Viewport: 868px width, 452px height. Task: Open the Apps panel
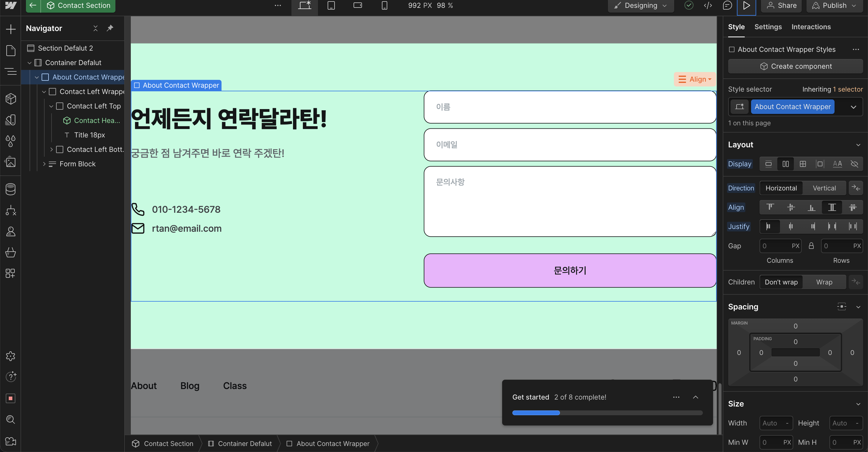(11, 273)
